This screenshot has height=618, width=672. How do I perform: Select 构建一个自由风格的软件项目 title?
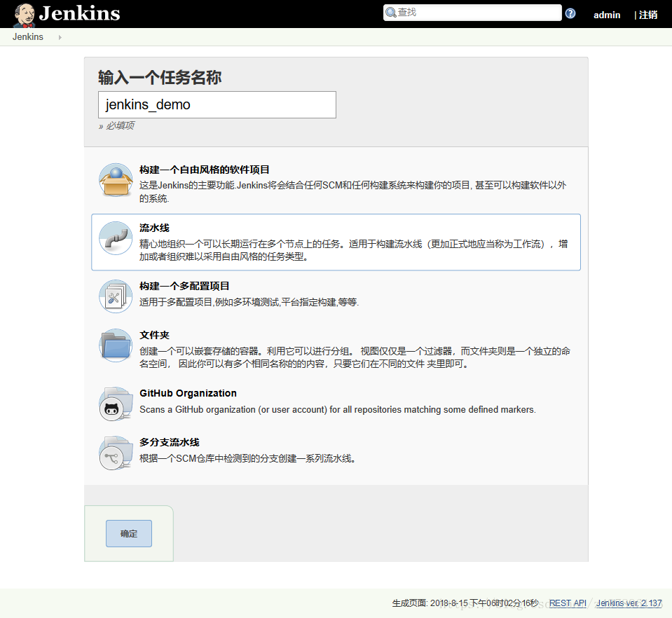205,170
